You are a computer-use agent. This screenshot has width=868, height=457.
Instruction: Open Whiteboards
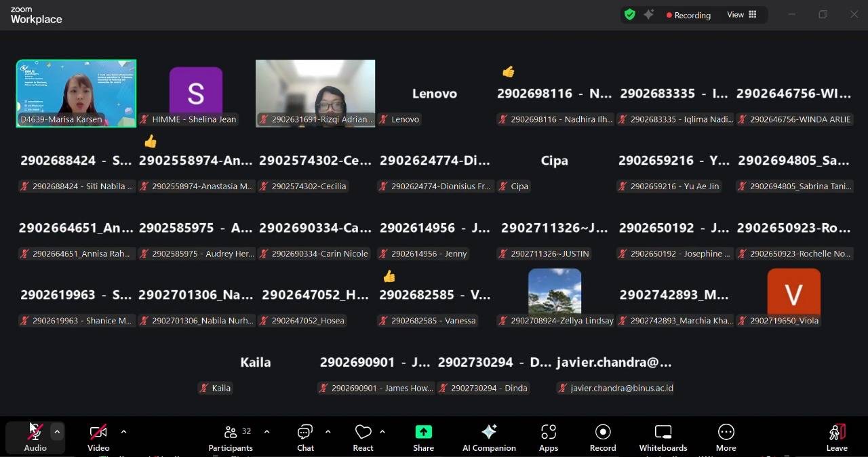pyautogui.click(x=663, y=437)
